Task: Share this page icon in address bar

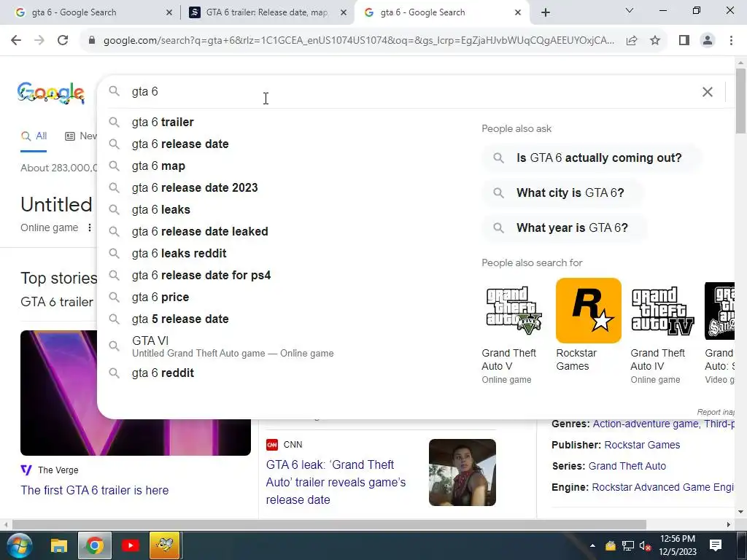Action: point(632,41)
